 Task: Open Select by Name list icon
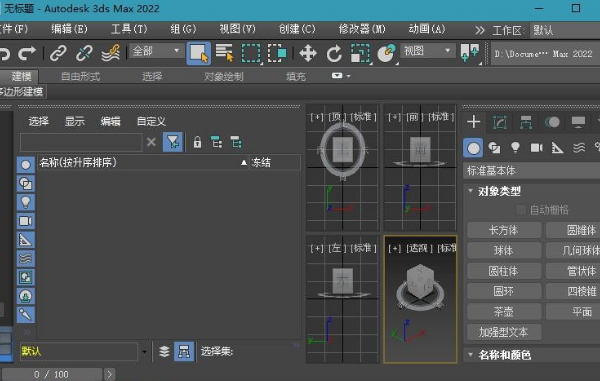pyautogui.click(x=225, y=53)
